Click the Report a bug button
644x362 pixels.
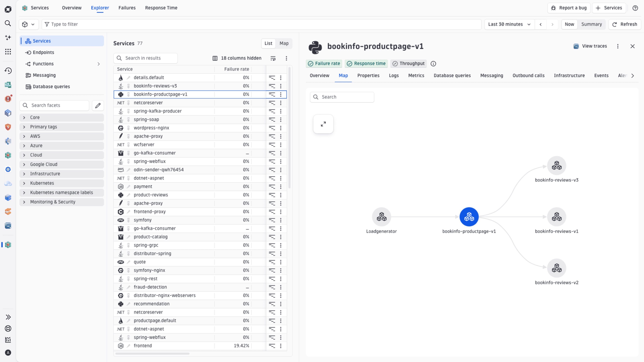pyautogui.click(x=569, y=8)
